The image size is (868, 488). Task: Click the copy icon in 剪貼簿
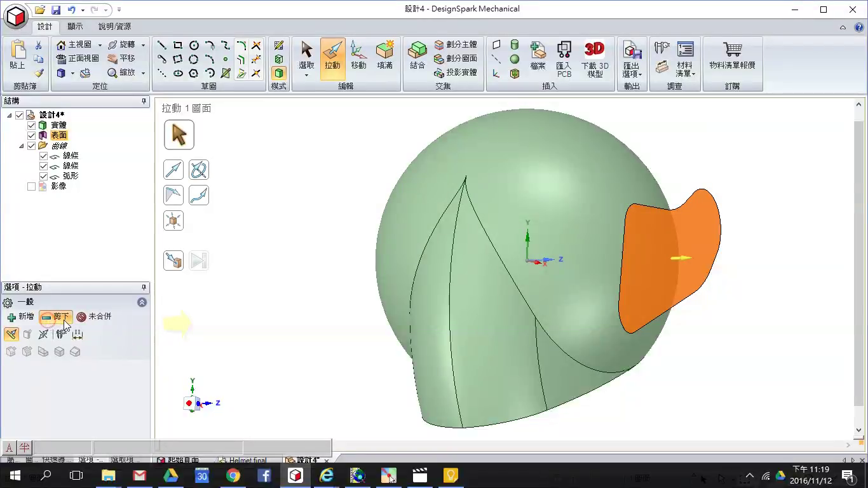click(x=38, y=59)
